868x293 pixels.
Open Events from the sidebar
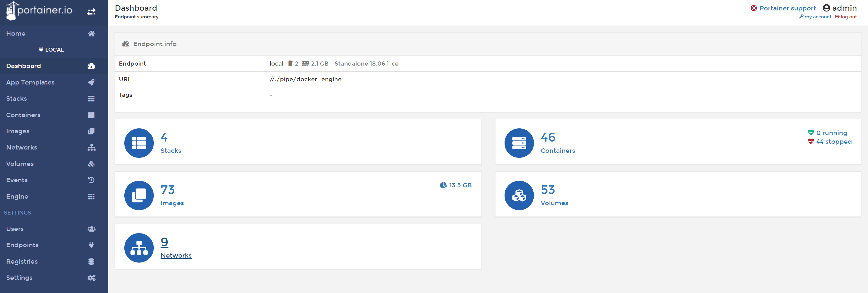coord(17,180)
